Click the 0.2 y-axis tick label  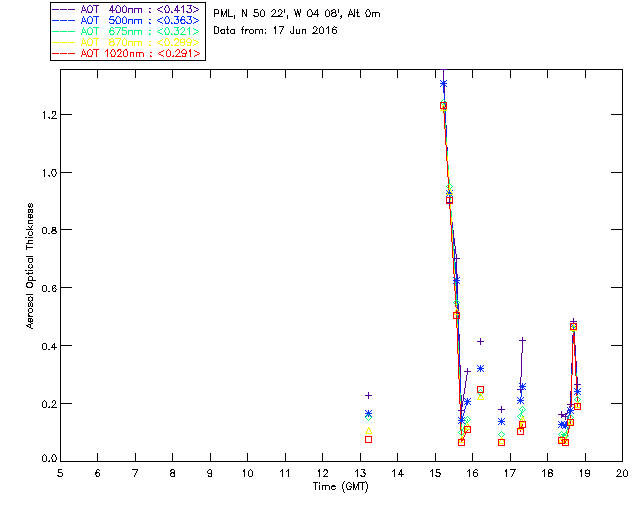point(49,404)
